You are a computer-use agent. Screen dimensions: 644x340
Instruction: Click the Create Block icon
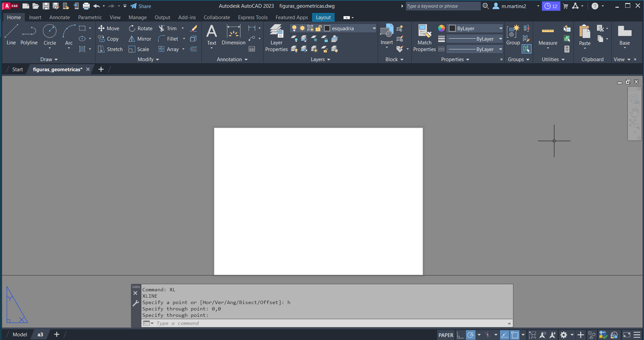point(400,28)
